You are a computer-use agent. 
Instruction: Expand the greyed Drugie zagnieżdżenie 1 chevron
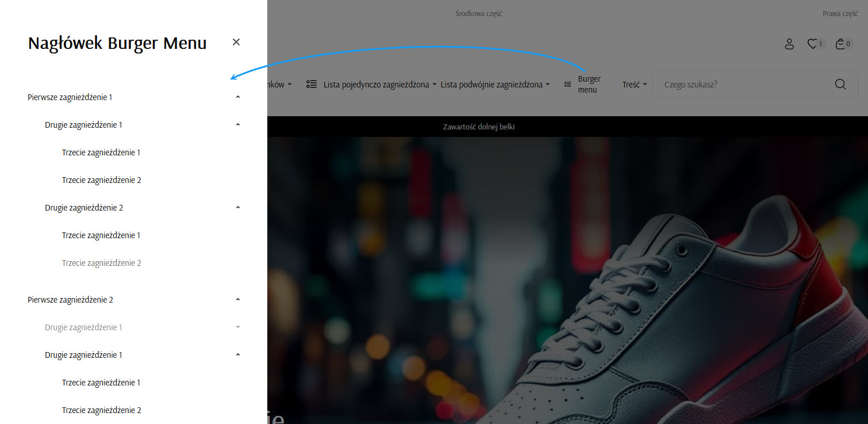(238, 327)
